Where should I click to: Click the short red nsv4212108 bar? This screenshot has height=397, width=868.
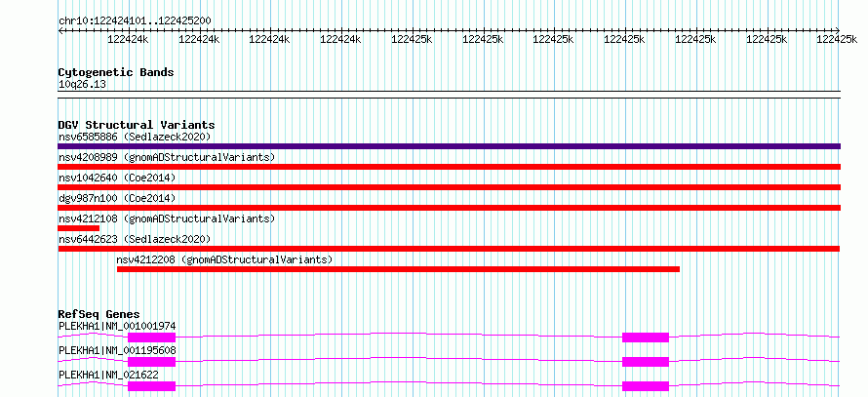[x=79, y=228]
